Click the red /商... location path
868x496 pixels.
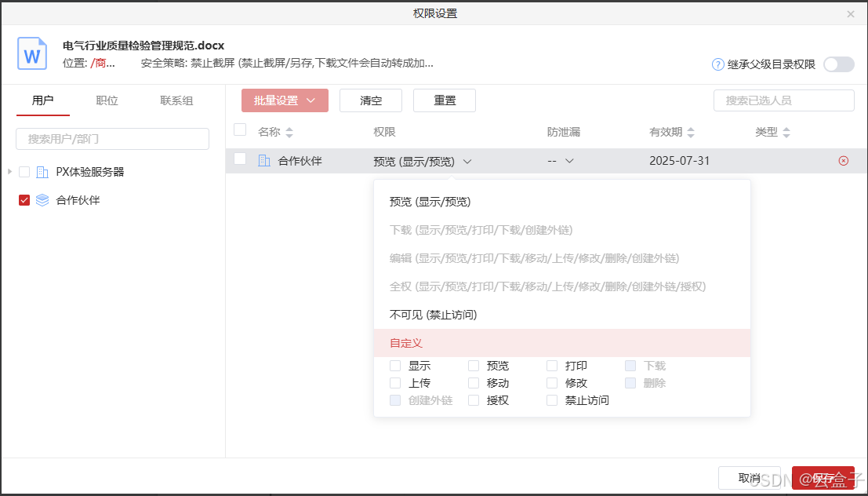103,64
